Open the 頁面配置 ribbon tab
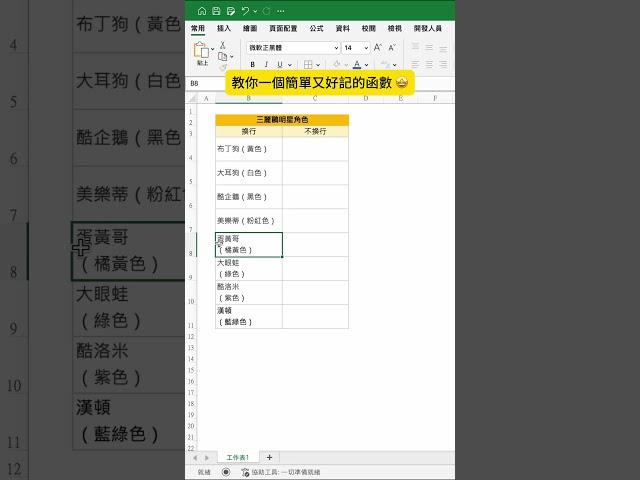Viewport: 640px width, 480px height. (283, 28)
